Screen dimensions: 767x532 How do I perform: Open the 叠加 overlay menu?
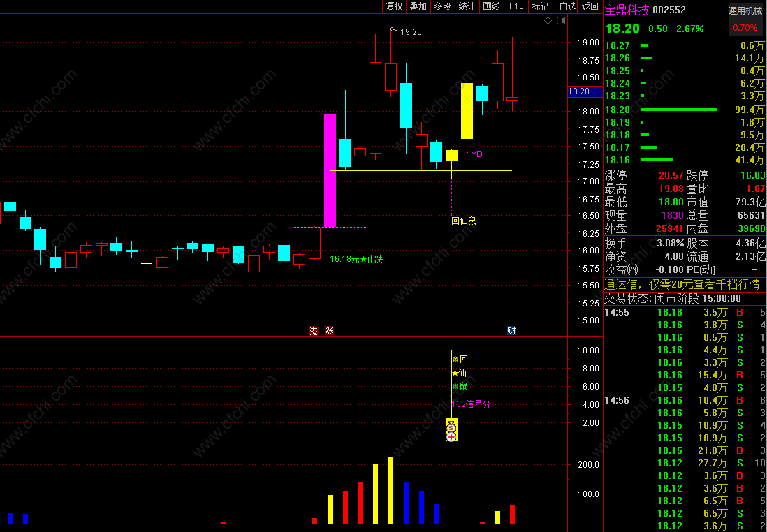418,6
